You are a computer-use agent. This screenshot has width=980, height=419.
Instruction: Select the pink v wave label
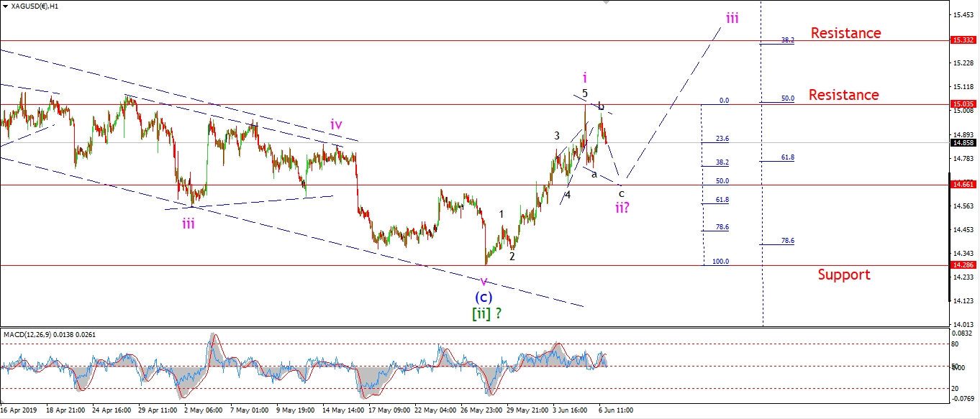[x=484, y=281]
